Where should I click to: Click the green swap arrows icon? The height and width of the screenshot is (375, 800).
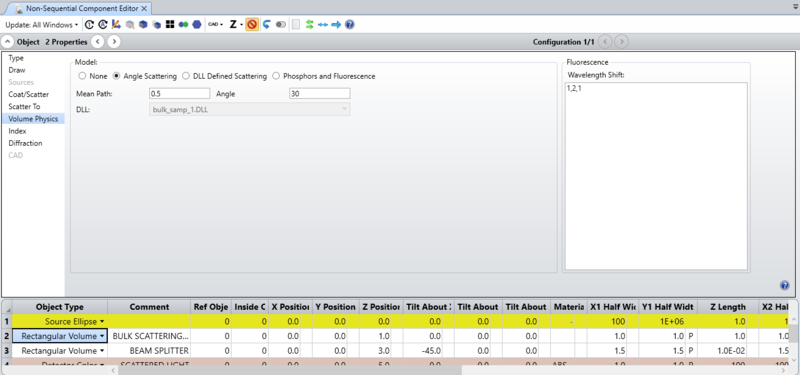[x=309, y=24]
